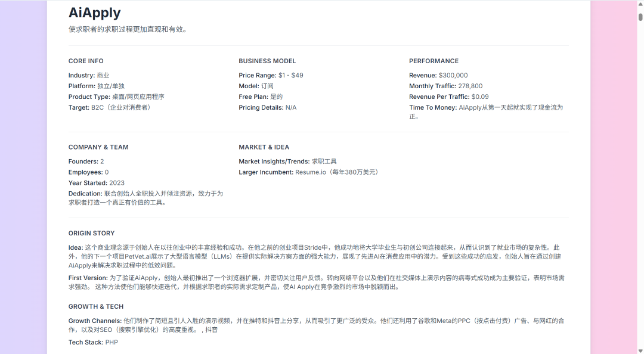Screen dimensions: 644x354
Task: Click the Year Started: 2023 line
Action: (97, 183)
